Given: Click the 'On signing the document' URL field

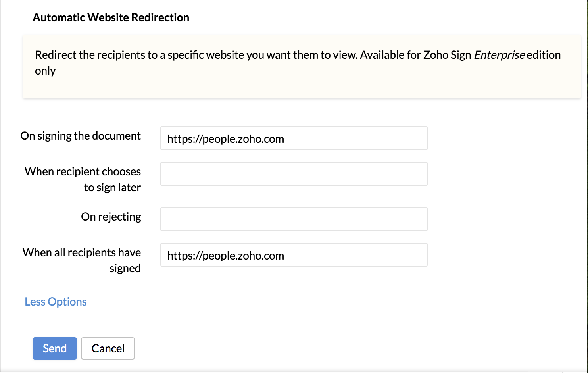Looking at the screenshot, I should 294,138.
